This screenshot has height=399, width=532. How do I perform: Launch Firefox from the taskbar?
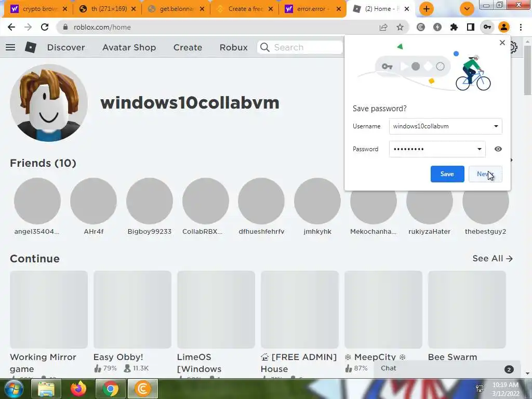78,389
